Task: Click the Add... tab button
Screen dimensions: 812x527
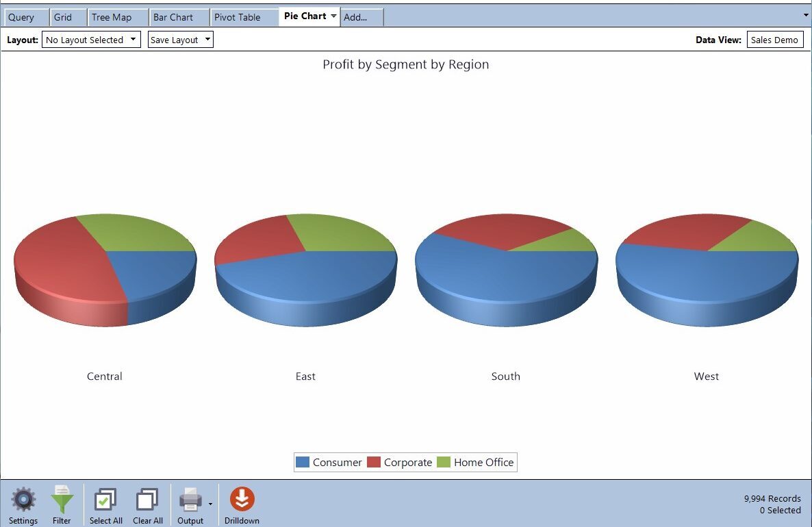Action: coord(355,17)
